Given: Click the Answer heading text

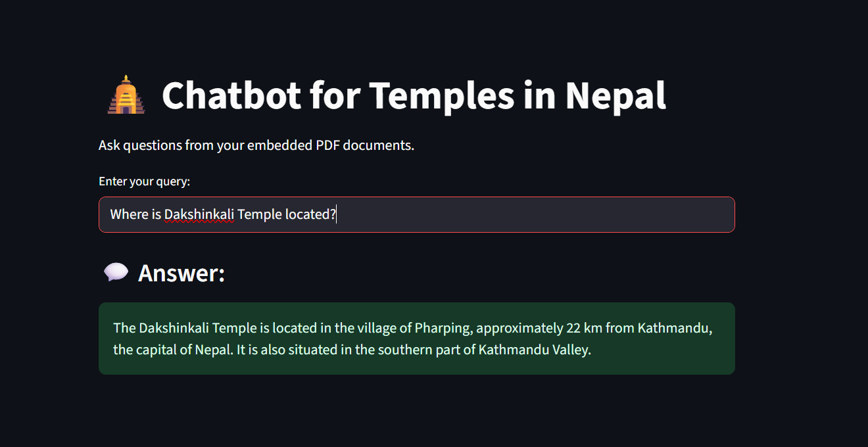Looking at the screenshot, I should (181, 272).
